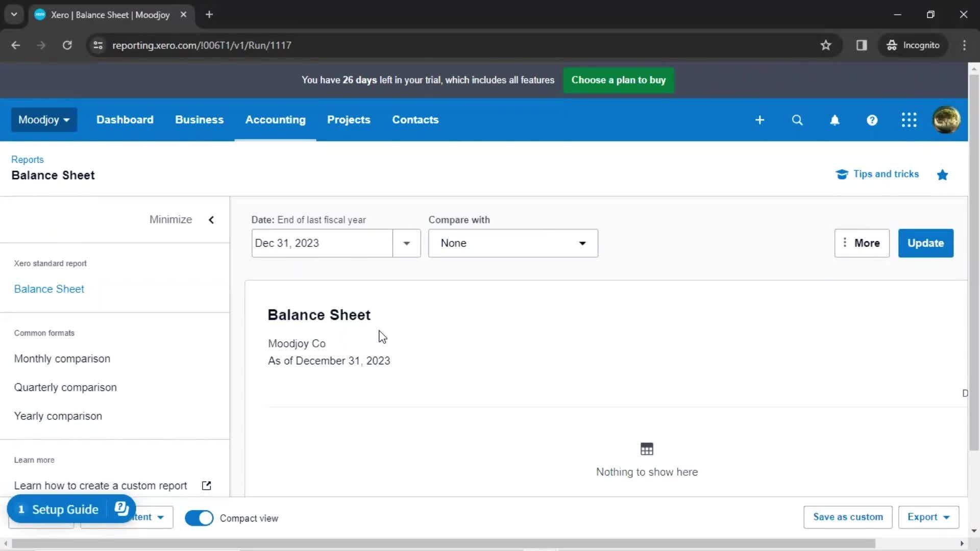Click the external link icon beside custom report

(206, 486)
